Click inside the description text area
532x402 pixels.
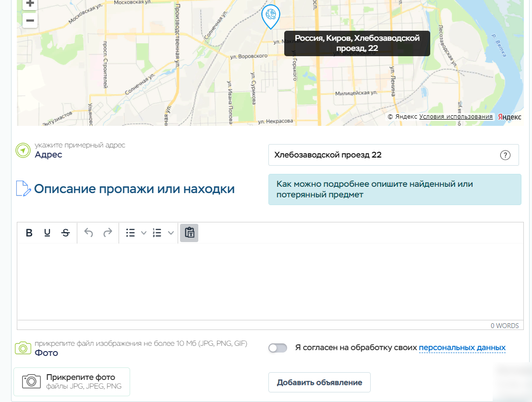[270, 281]
